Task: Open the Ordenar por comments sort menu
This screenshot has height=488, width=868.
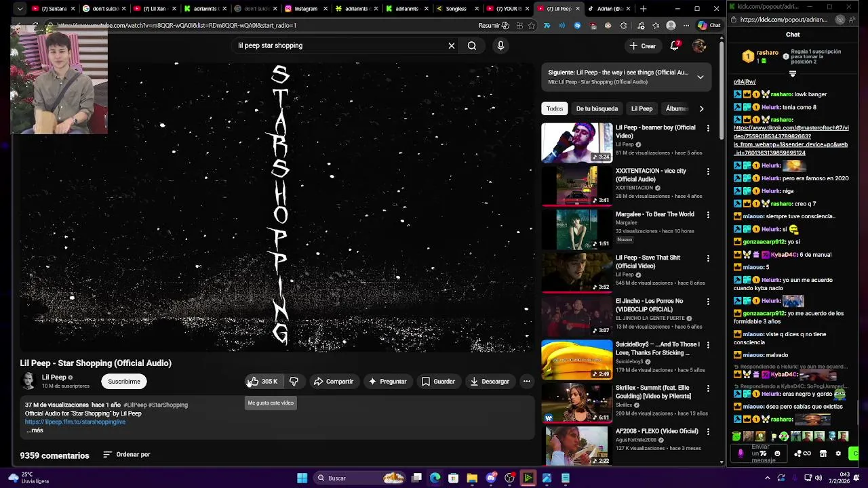Action: coord(126,455)
